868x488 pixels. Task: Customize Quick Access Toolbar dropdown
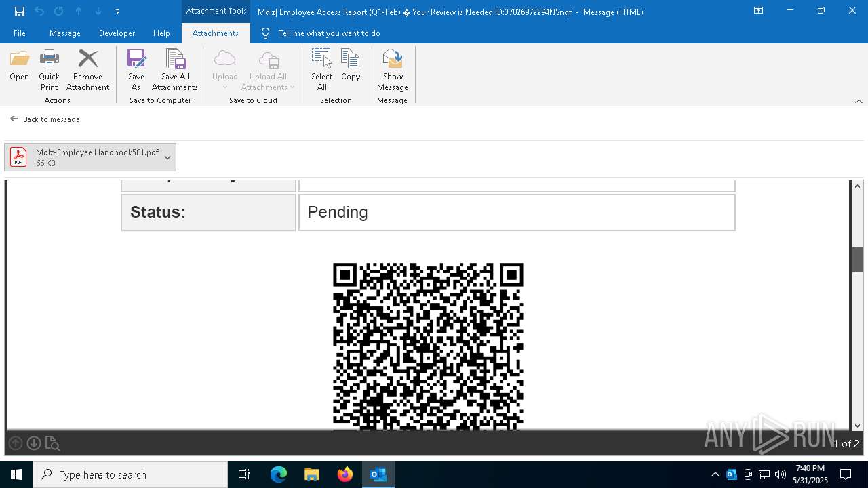pos(118,12)
